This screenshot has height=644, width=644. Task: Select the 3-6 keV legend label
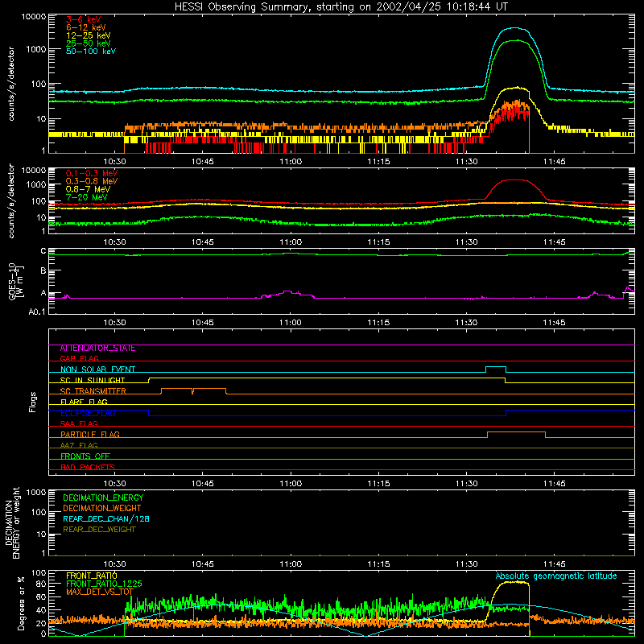click(84, 19)
